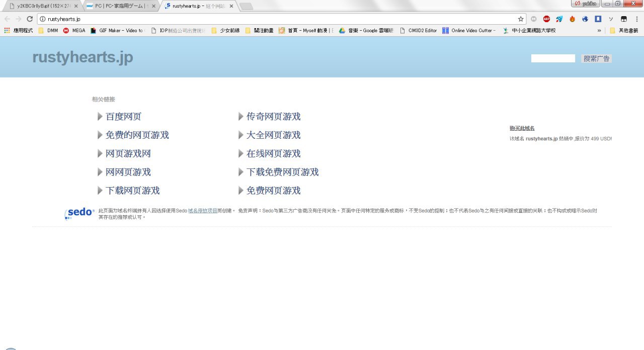
Task: Click the search ads text field
Action: 553,59
